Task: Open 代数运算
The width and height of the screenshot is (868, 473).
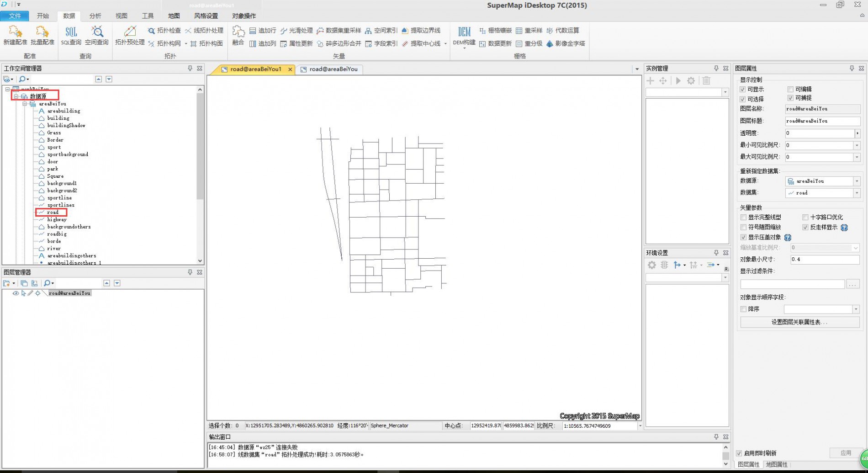Action: [563, 31]
